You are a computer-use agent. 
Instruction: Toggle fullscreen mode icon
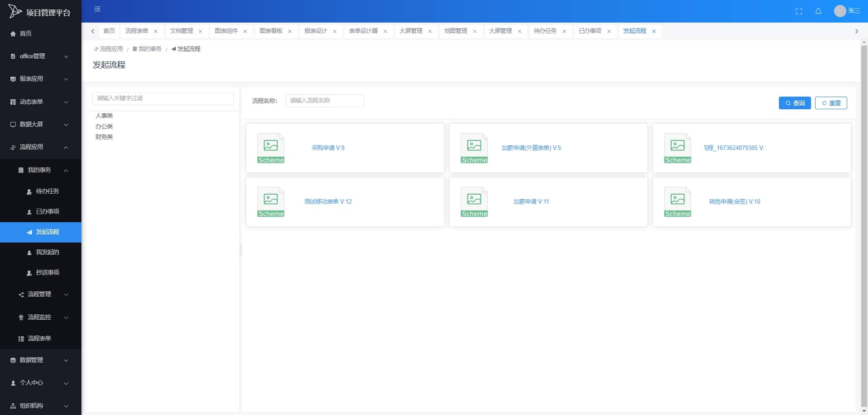(x=799, y=11)
